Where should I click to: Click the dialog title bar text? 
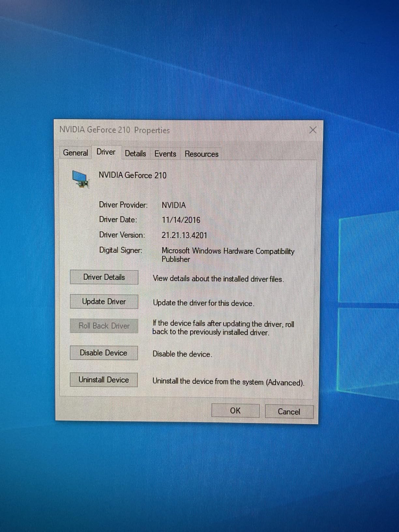[x=114, y=130]
